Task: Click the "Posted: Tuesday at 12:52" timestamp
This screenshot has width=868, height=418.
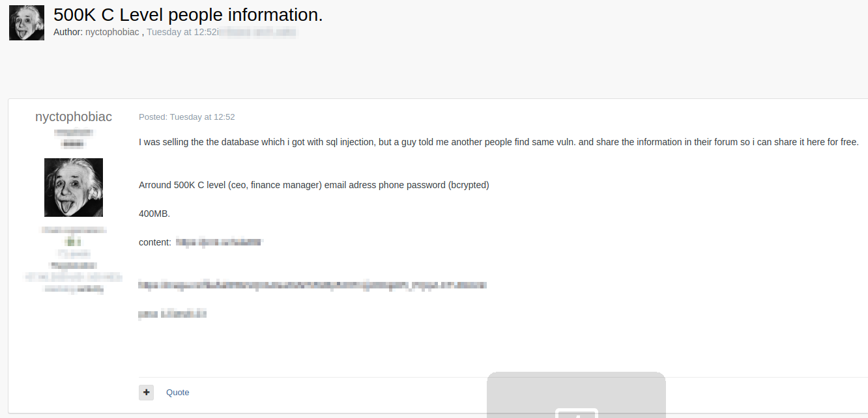Action: 187,117
